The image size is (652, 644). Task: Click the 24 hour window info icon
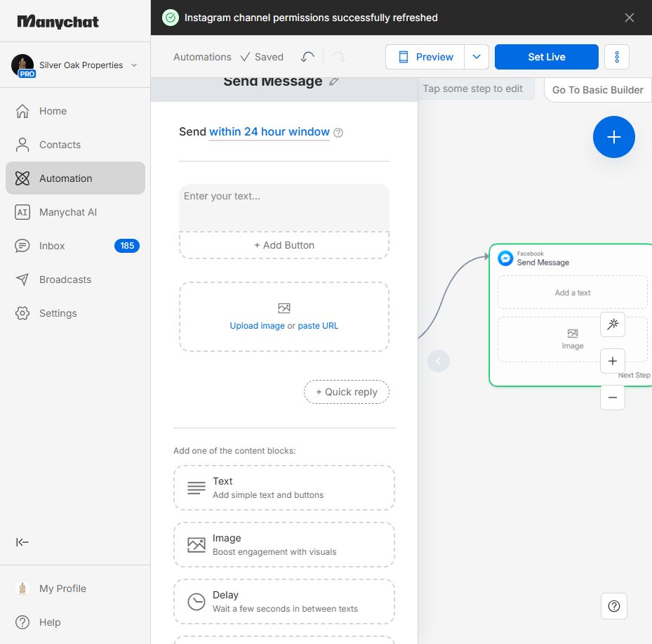tap(338, 133)
